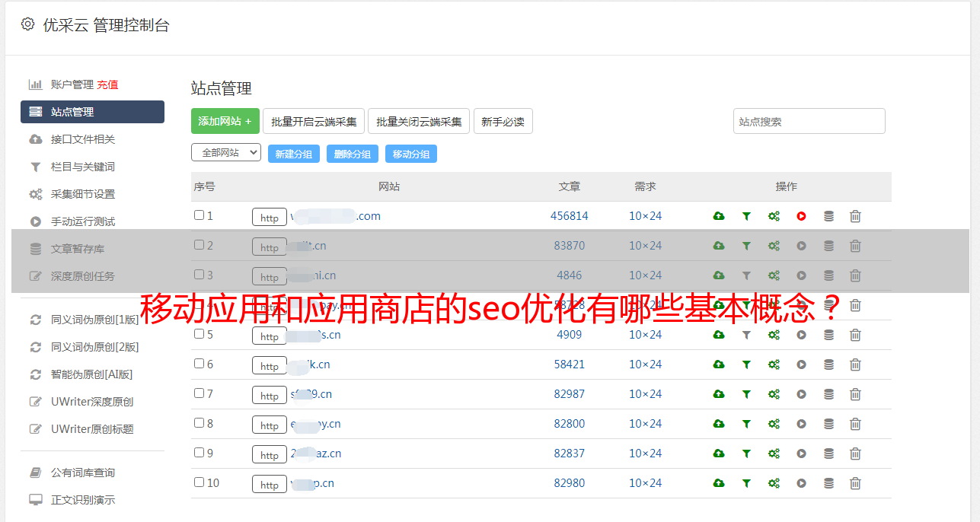Enable the checkbox for site row 9
980x522 pixels.
tap(199, 453)
